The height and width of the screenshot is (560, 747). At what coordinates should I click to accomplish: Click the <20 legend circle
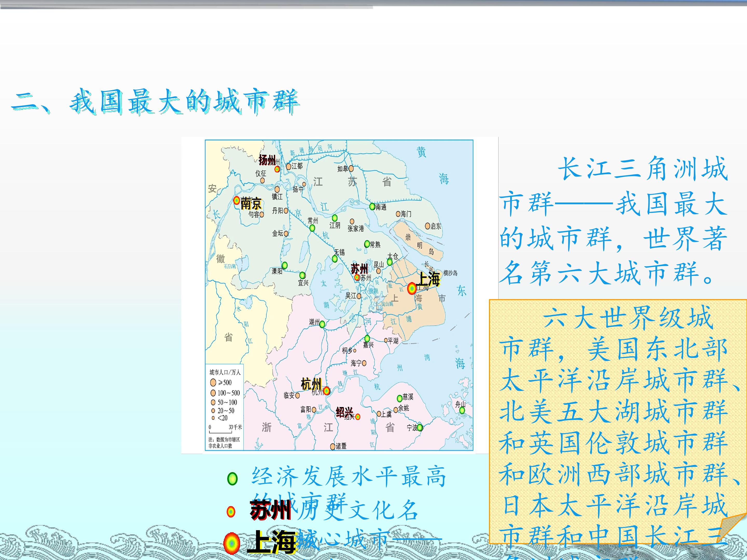(x=213, y=418)
